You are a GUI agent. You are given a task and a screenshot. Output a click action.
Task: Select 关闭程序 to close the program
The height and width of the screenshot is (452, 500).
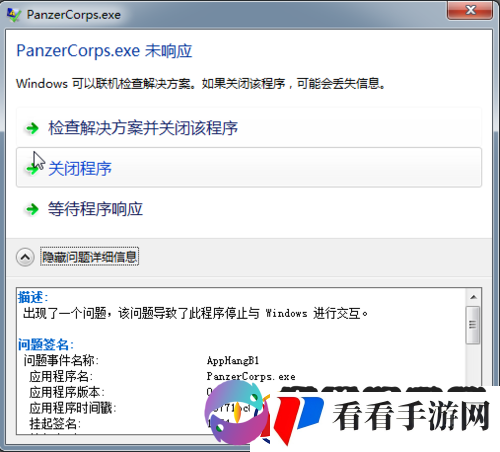point(249,167)
